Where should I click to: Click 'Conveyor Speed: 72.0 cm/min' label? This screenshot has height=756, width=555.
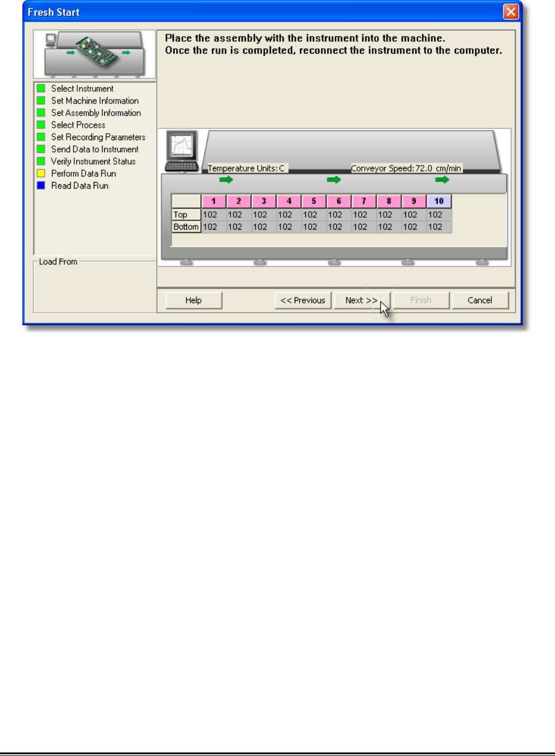pyautogui.click(x=406, y=168)
